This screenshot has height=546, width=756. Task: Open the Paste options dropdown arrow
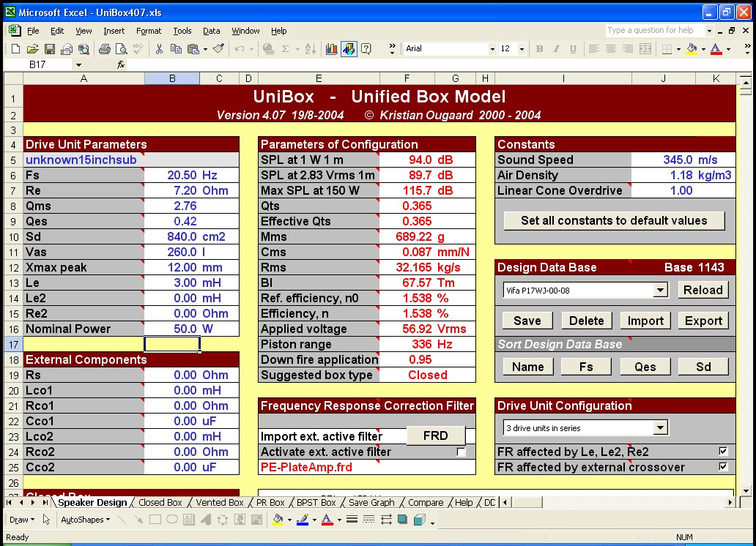click(205, 49)
